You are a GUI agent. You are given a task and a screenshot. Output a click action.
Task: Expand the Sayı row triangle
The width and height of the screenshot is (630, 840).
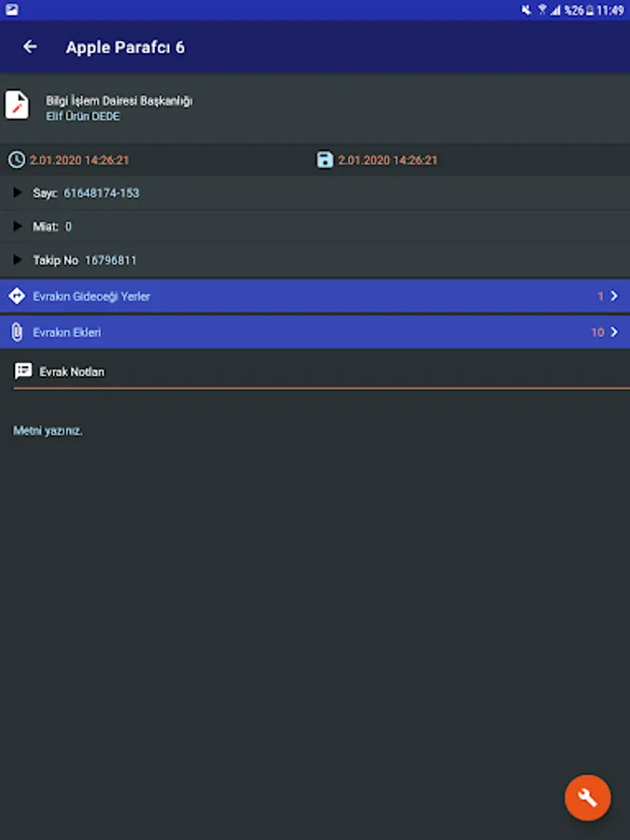point(18,193)
